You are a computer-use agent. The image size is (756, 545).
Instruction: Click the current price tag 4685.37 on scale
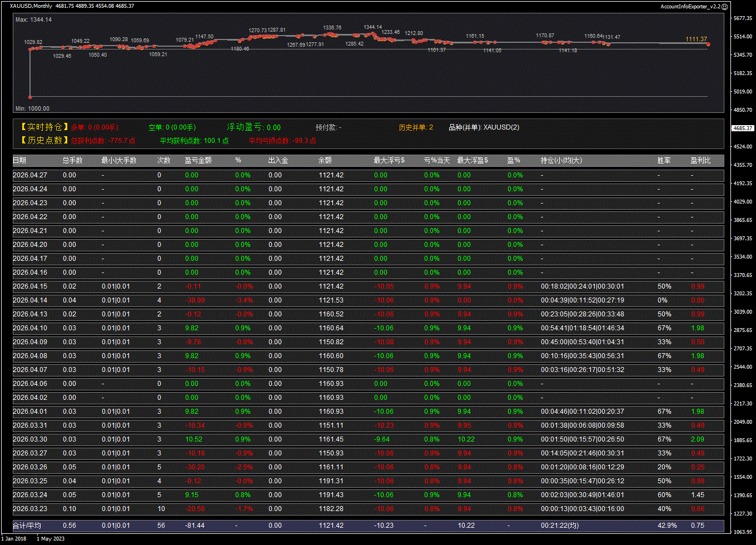coord(743,128)
